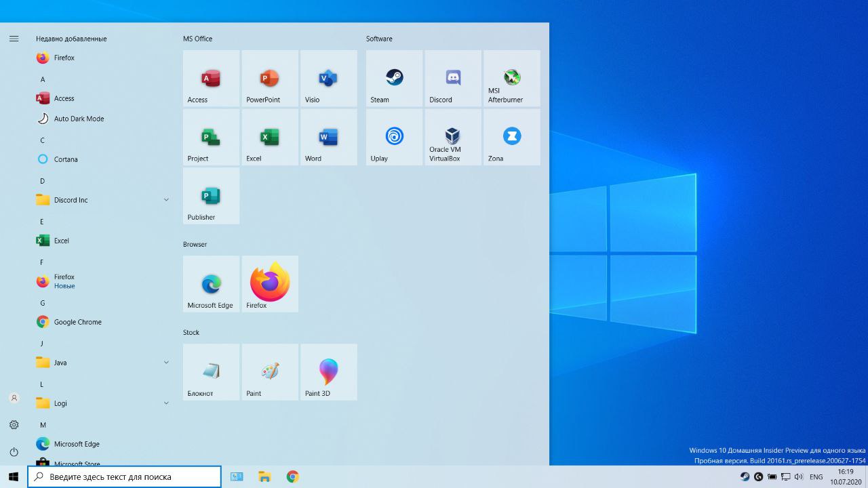The image size is (868, 488).
Task: Click the Windows Start button
Action: pos(14,476)
